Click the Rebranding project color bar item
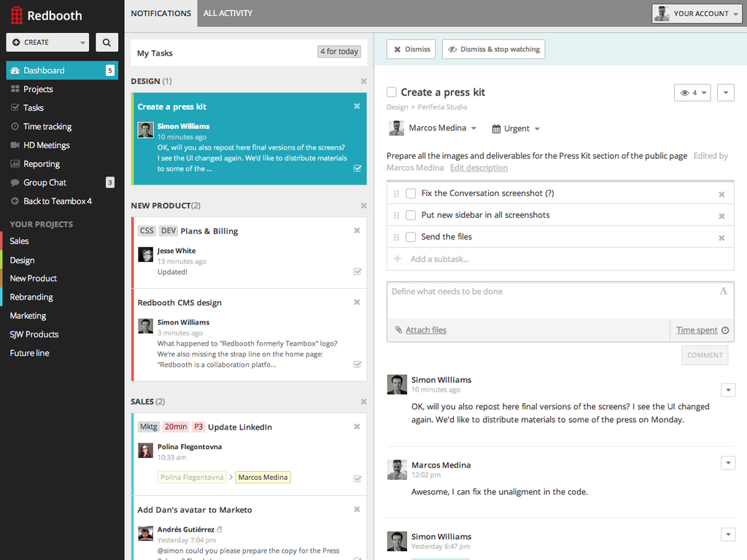 click(x=31, y=297)
